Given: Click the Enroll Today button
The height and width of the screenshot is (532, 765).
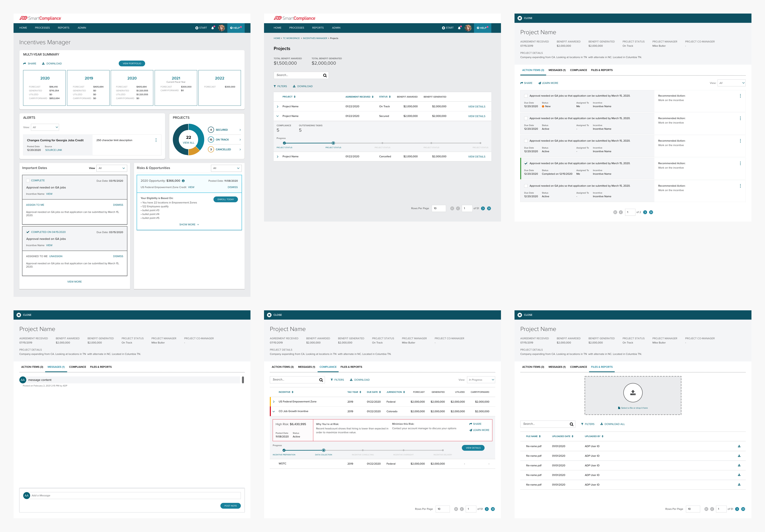Looking at the screenshot, I should pyautogui.click(x=226, y=200).
